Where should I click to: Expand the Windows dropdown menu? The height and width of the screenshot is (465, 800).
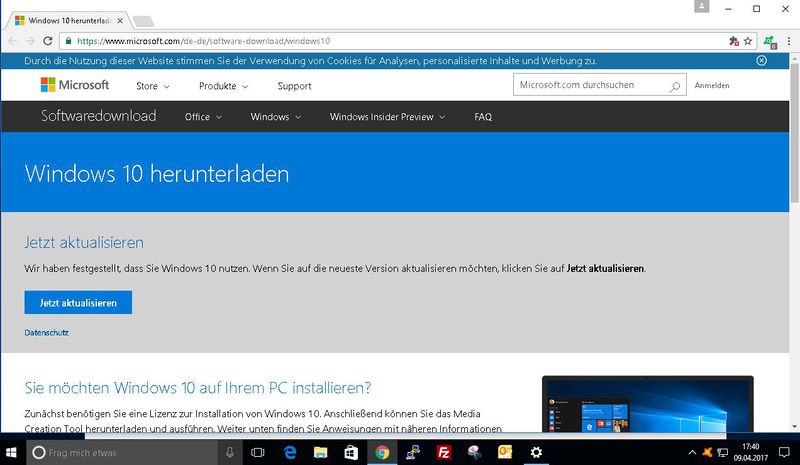click(276, 117)
